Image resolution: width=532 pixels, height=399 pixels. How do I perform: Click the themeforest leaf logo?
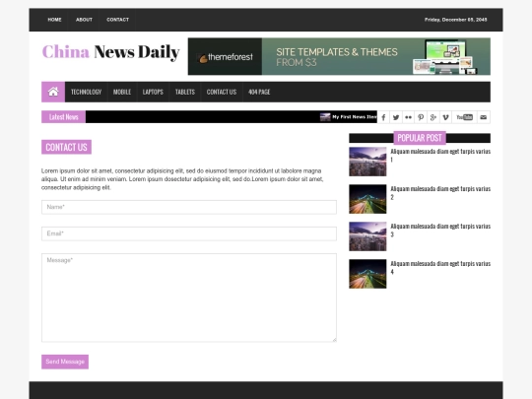pos(203,59)
